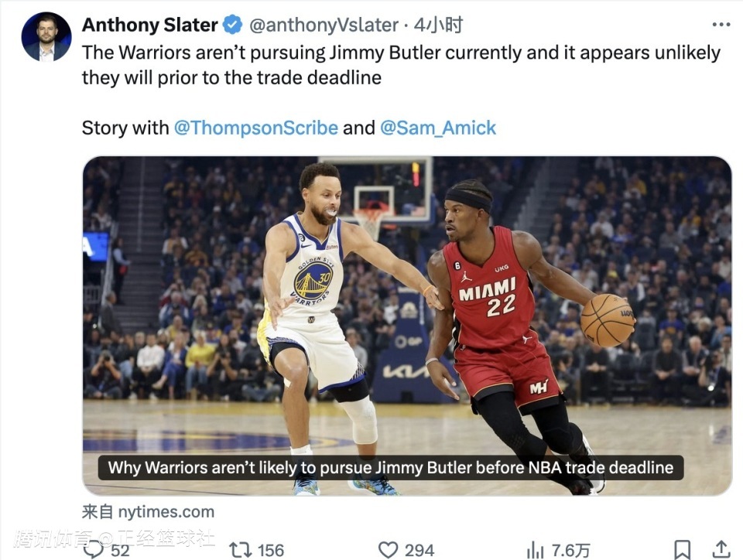The height and width of the screenshot is (560, 743).
Task: Open the @ThompsonScribe mention
Action: (255, 128)
